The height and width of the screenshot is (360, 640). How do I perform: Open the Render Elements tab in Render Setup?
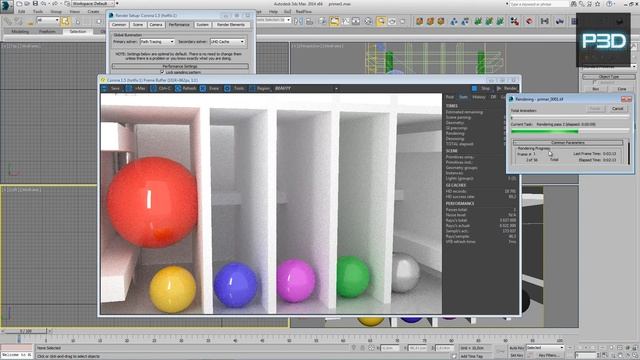[231, 25]
